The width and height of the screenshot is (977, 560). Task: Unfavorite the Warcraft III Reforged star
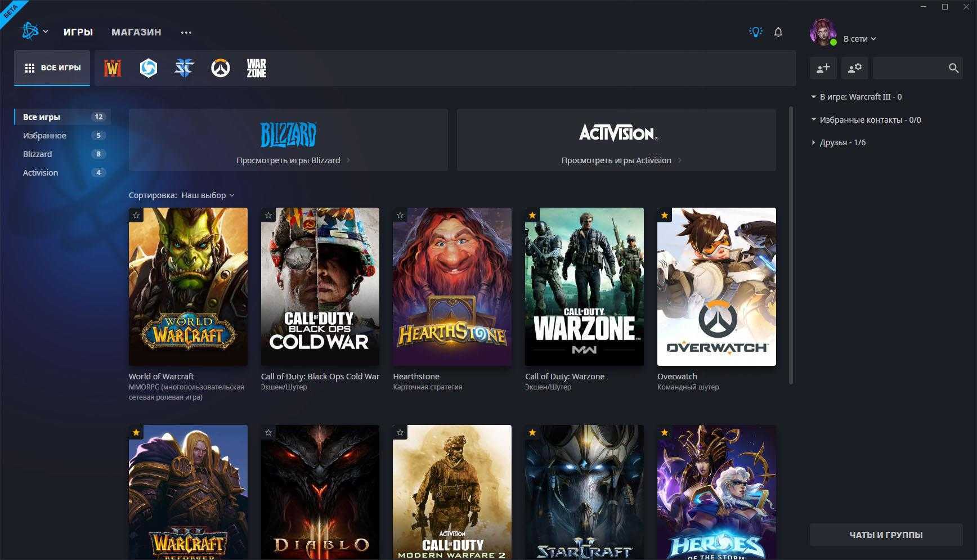(136, 432)
